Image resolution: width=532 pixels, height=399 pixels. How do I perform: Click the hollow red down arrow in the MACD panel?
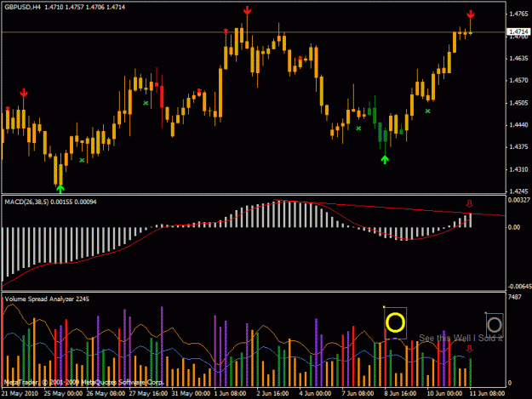pyautogui.click(x=469, y=203)
